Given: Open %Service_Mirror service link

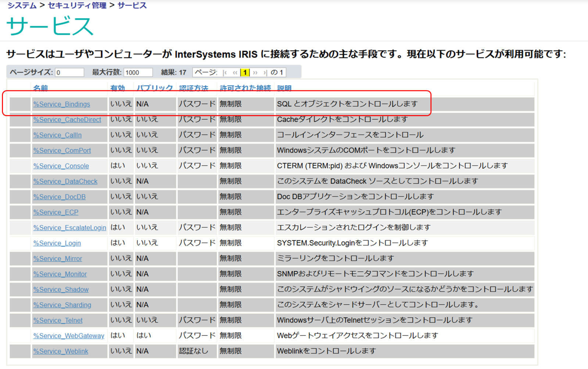Looking at the screenshot, I should (58, 259).
